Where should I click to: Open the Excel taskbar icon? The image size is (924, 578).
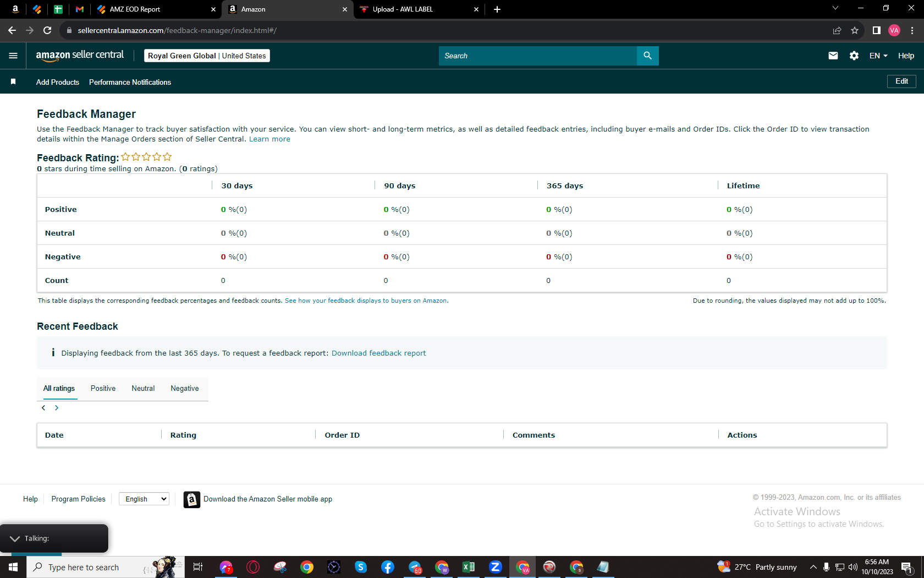[x=469, y=567]
